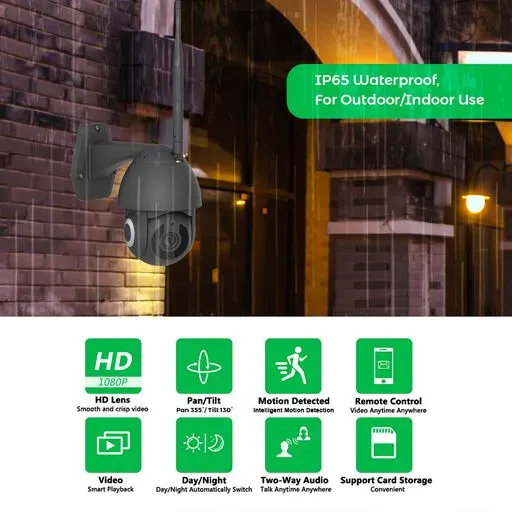The width and height of the screenshot is (512, 512).
Task: Click the "Two-Way Audio" label
Action: [x=295, y=480]
